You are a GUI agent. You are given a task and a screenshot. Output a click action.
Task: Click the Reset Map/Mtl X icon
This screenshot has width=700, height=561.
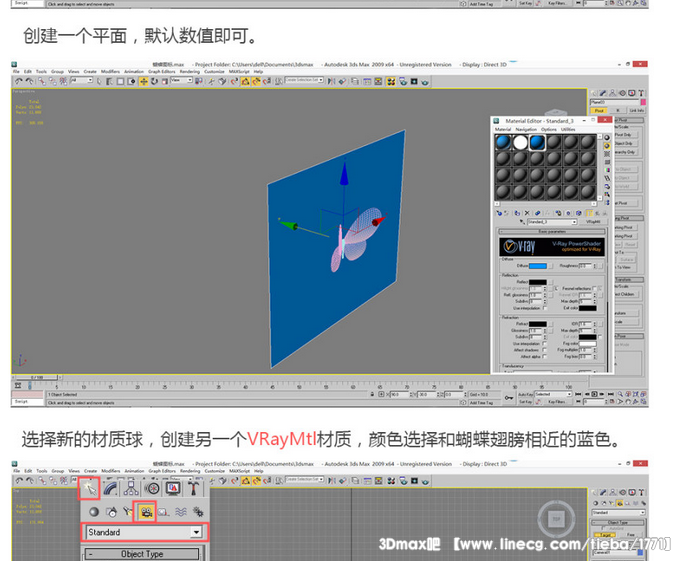click(x=527, y=213)
